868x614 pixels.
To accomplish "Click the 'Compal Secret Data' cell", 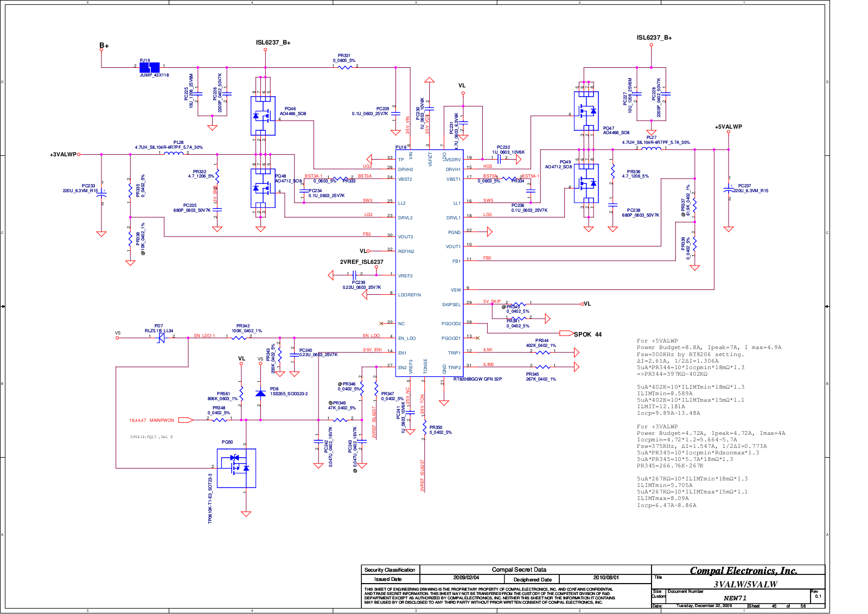I will click(x=519, y=569).
